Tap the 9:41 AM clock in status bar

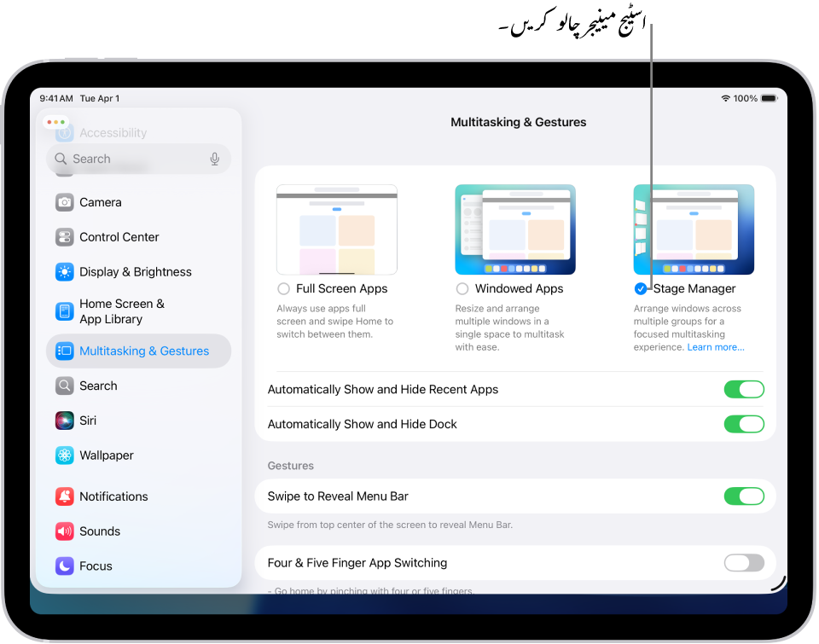tap(56, 98)
